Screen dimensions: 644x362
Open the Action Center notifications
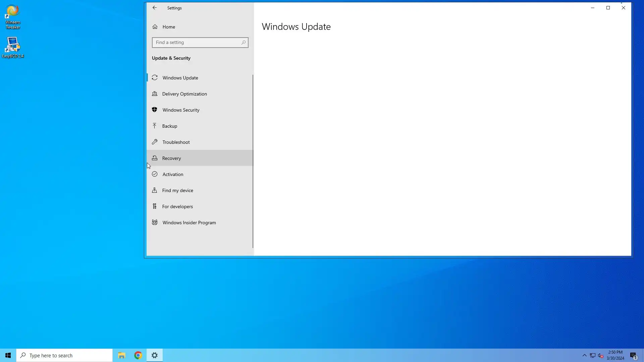coord(633,355)
